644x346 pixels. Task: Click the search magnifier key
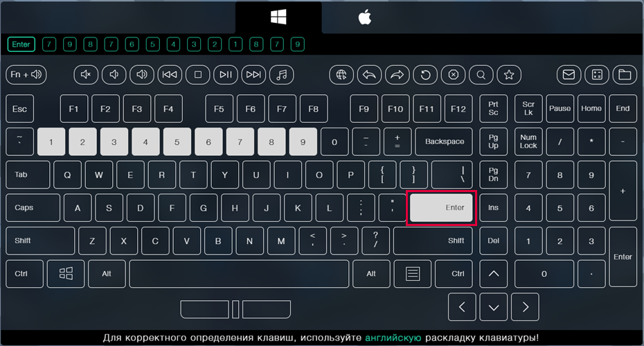pyautogui.click(x=481, y=75)
